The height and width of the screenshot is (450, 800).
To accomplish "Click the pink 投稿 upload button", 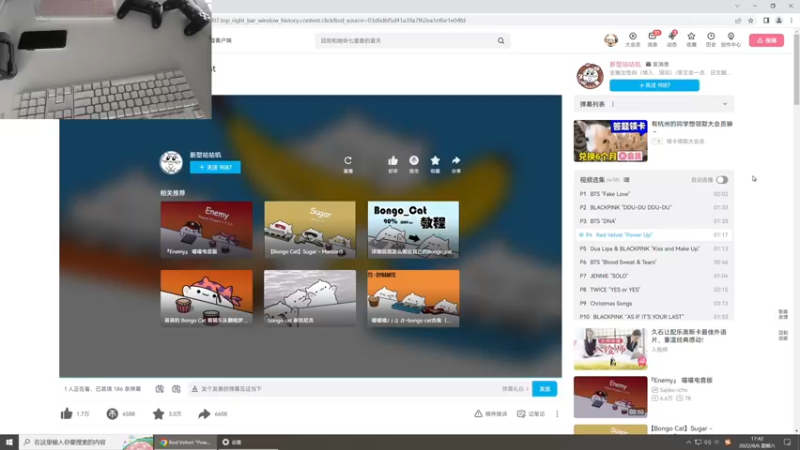I will 766,40.
